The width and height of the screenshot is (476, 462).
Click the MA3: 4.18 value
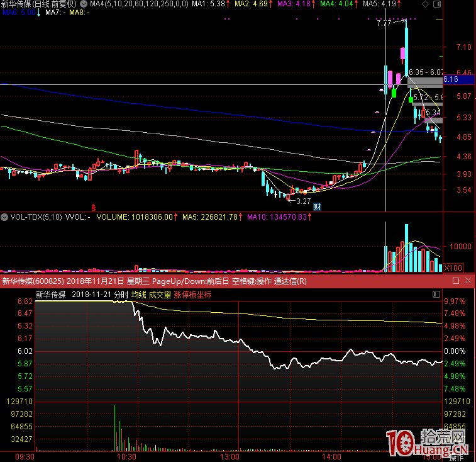(296, 4)
